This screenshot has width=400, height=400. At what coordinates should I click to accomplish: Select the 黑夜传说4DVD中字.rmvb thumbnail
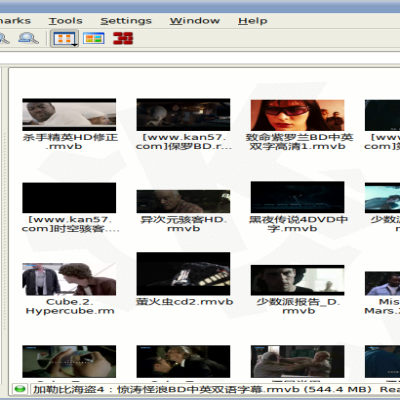click(297, 197)
